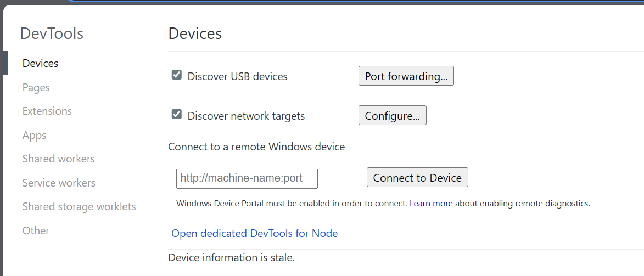Select Devices in the sidebar

(40, 63)
